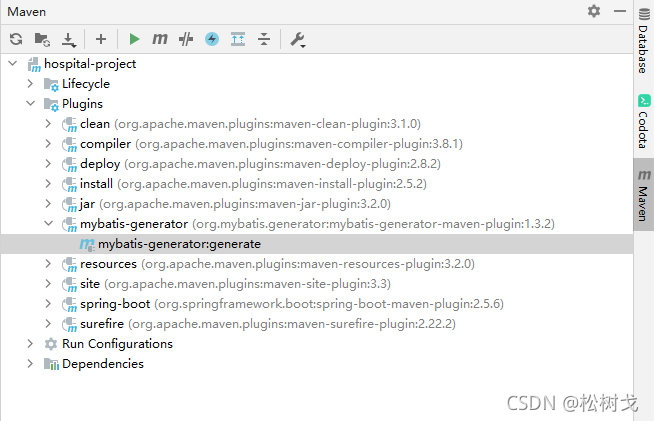The height and width of the screenshot is (421, 654).
Task: Expand the surefire plugin node
Action: pos(48,324)
